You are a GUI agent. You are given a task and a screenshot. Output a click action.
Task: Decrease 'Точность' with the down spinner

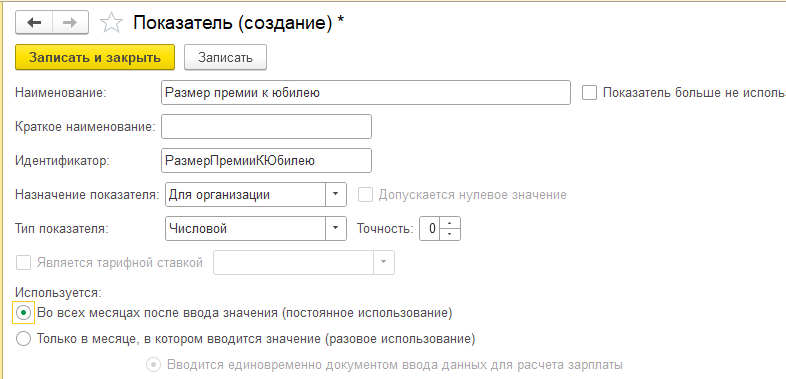click(450, 234)
